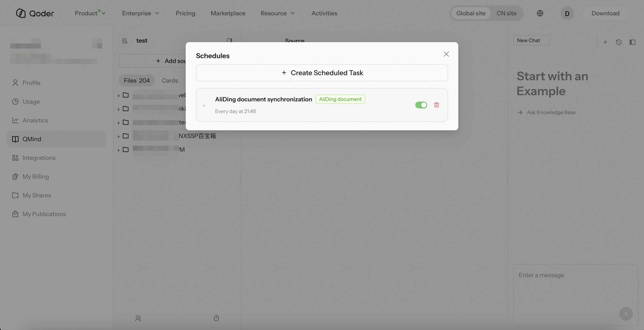This screenshot has width=644, height=330.
Task: Switch to the Cards tab
Action: (170, 80)
